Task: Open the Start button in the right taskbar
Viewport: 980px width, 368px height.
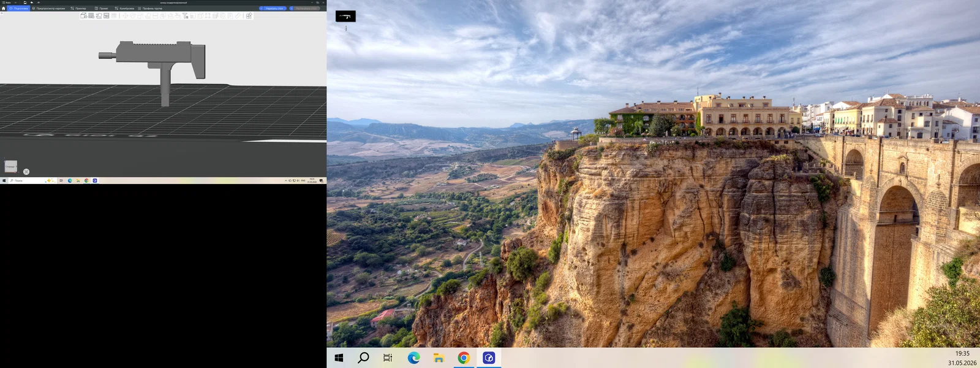Action: [x=339, y=358]
